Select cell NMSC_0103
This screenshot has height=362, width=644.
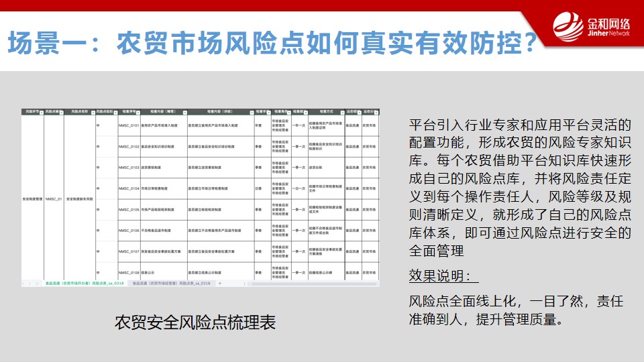[x=129, y=168]
